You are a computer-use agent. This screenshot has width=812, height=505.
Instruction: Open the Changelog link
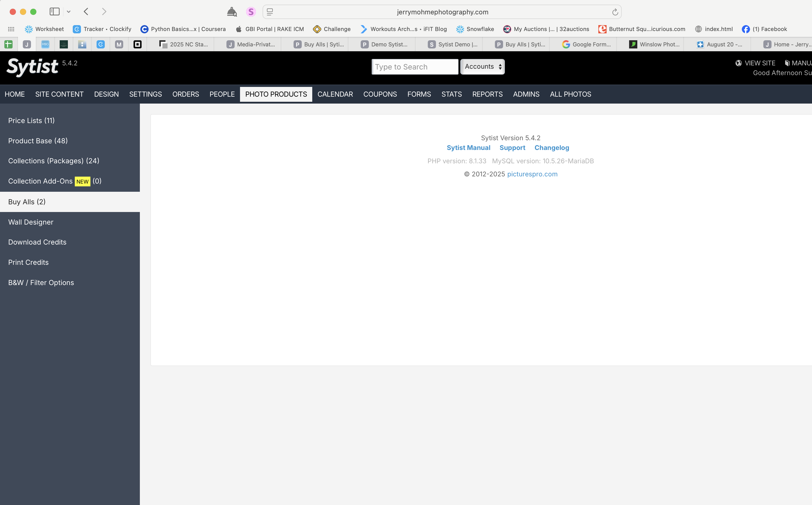point(551,148)
